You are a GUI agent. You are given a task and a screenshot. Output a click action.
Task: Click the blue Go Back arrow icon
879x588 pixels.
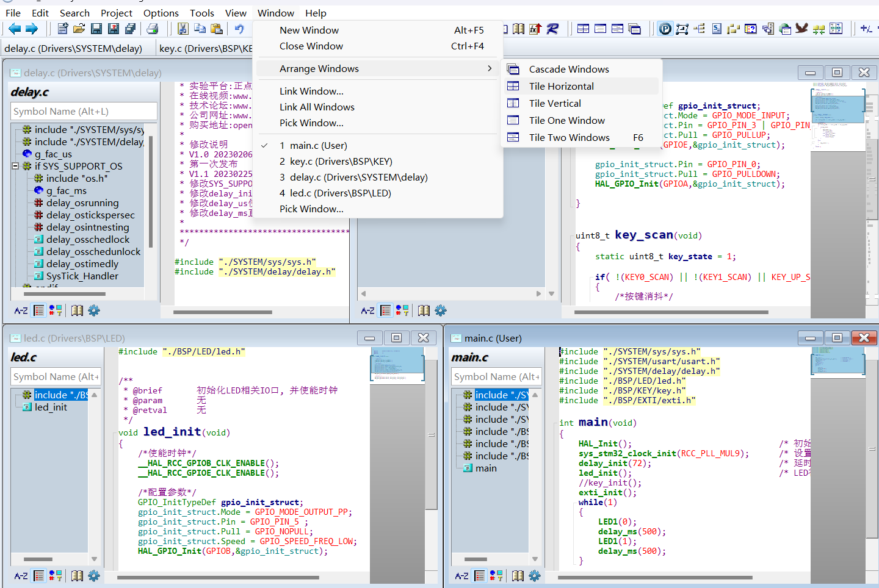pyautogui.click(x=15, y=28)
